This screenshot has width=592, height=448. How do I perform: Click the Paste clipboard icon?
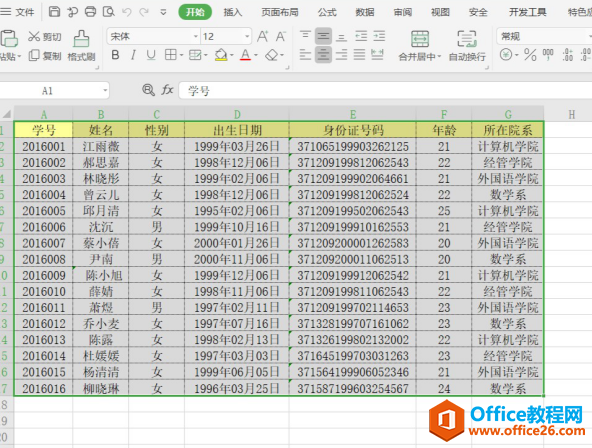coord(9,38)
